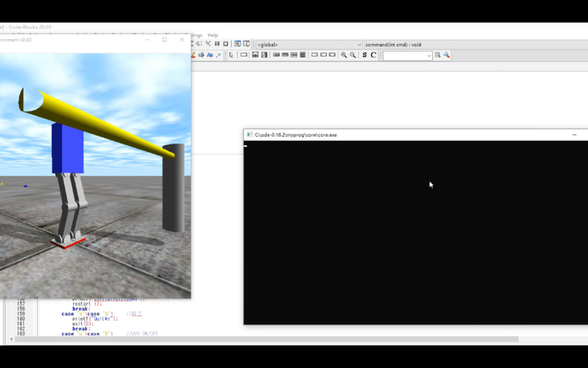Click inside the black core.exe console area

[416, 232]
